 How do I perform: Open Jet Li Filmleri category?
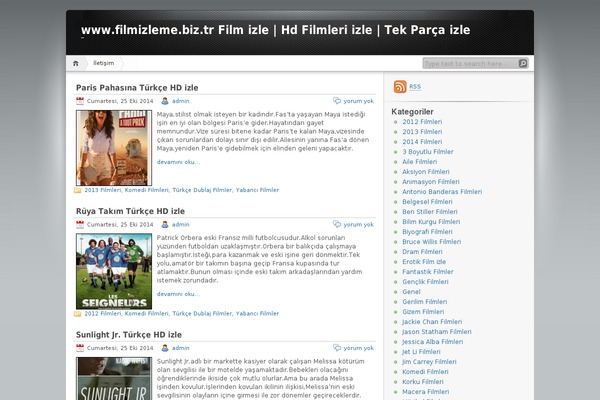coord(421,351)
